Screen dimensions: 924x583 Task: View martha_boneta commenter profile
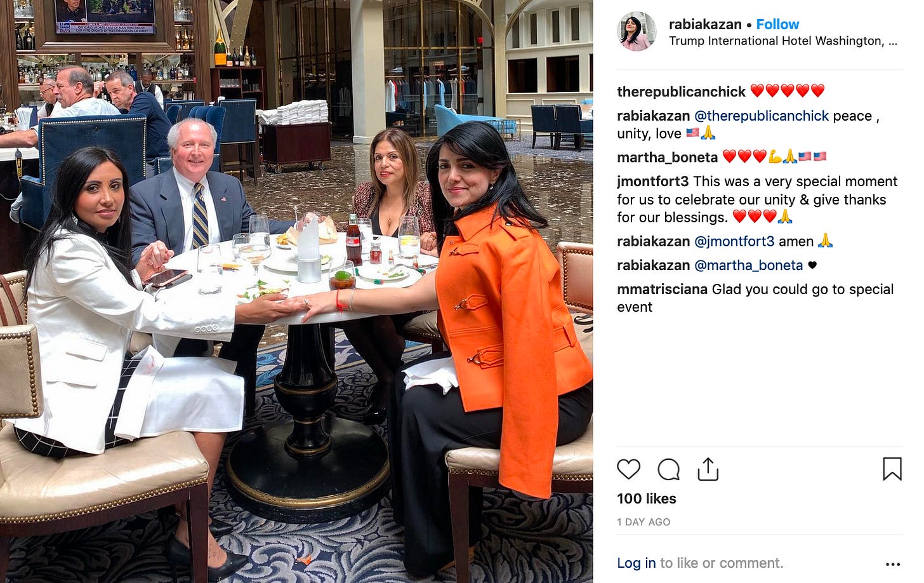click(x=667, y=157)
